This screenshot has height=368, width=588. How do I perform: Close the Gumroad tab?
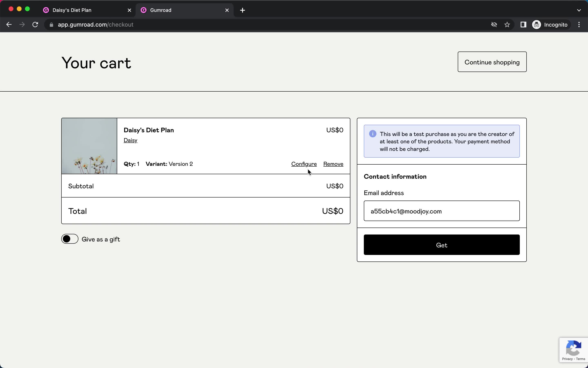pyautogui.click(x=227, y=10)
